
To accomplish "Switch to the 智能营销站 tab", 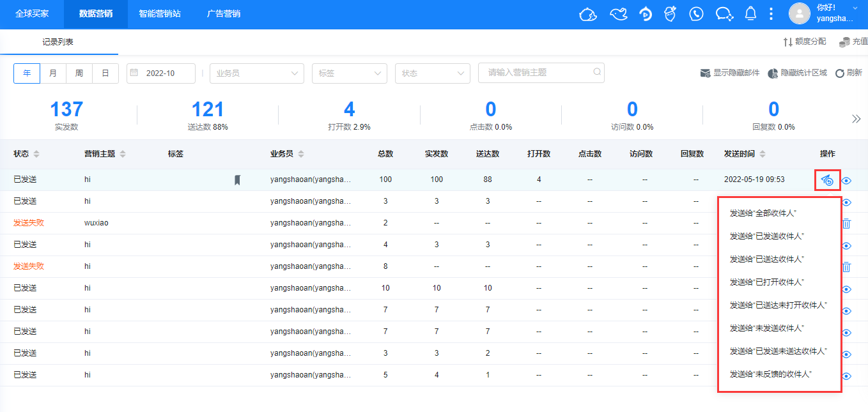I will pos(160,13).
